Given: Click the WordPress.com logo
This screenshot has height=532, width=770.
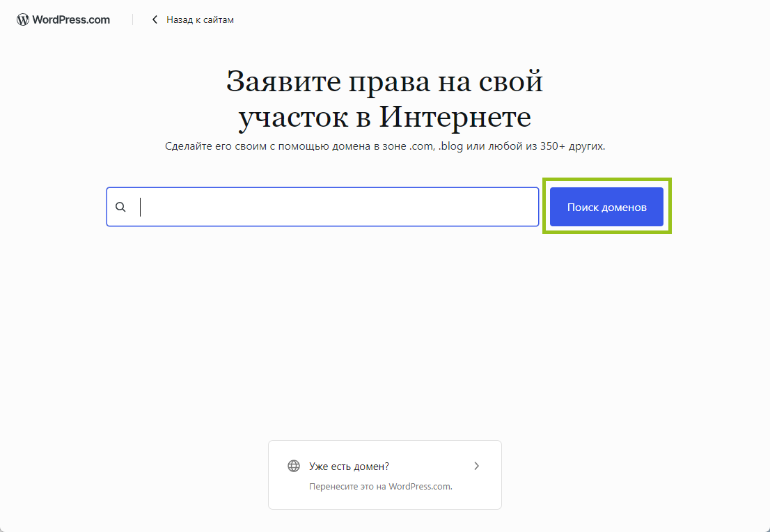Looking at the screenshot, I should (x=63, y=19).
